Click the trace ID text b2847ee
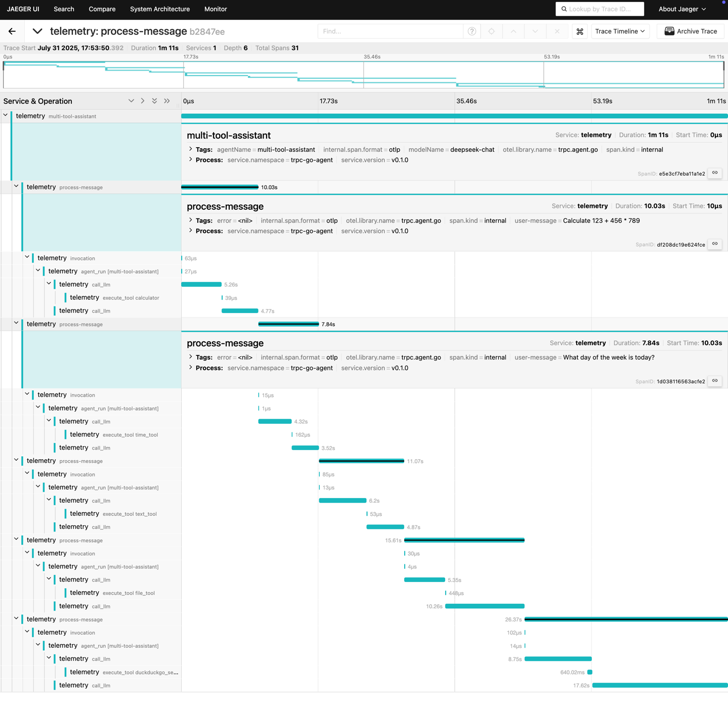The width and height of the screenshot is (728, 710). (207, 32)
